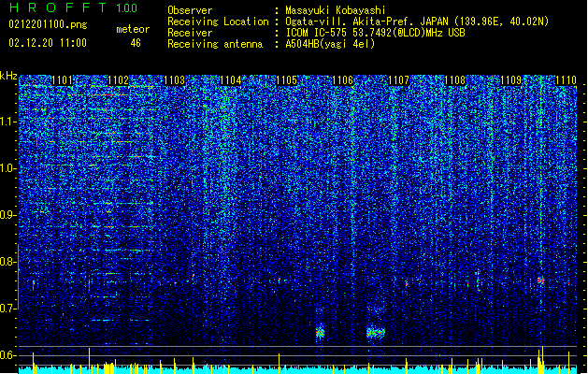Click the meteor count value 46
The width and height of the screenshot is (588, 374).
point(136,43)
